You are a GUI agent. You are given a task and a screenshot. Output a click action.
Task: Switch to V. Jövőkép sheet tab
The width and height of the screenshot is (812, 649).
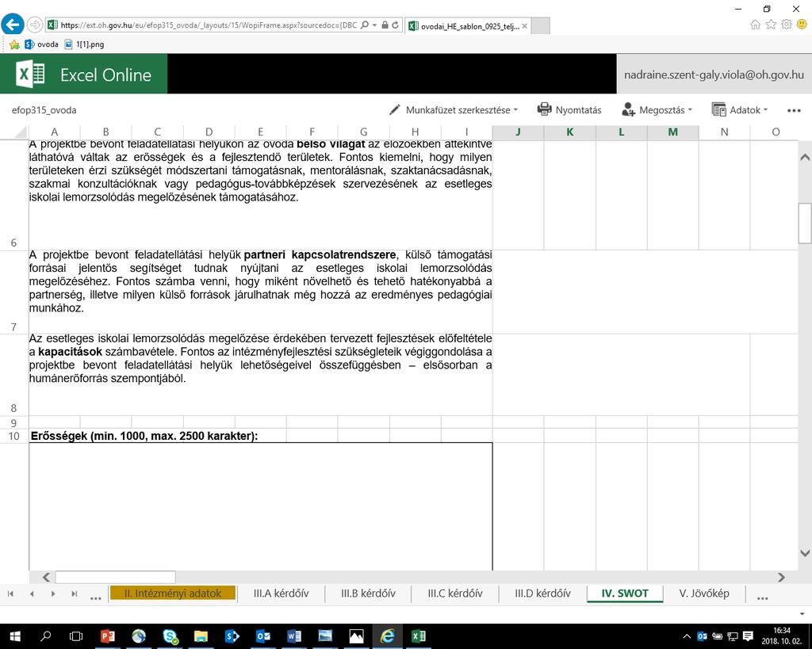tap(704, 594)
